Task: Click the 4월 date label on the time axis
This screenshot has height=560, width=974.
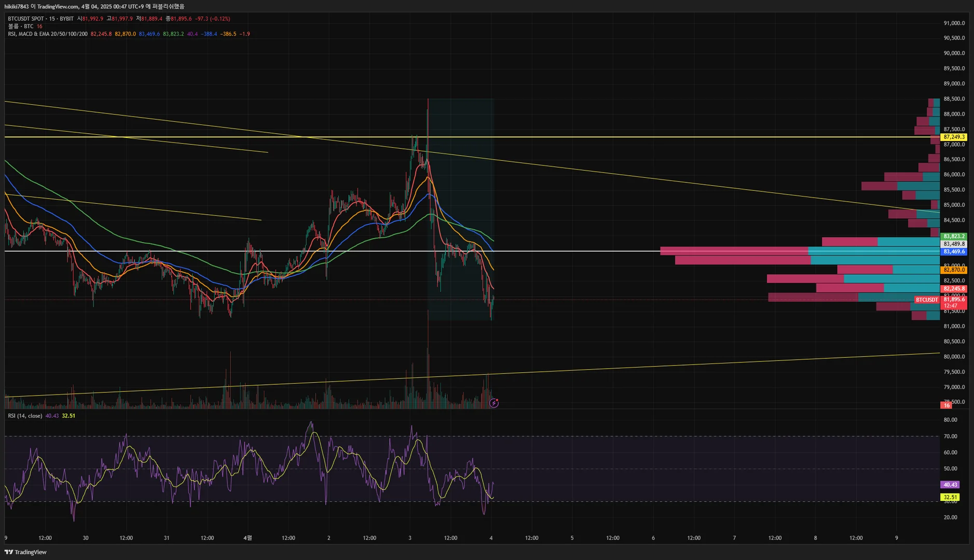Action: click(x=248, y=538)
